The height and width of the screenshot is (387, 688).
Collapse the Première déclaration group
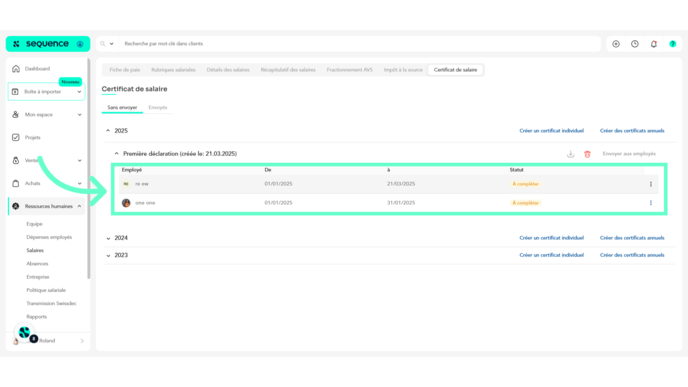(x=116, y=154)
